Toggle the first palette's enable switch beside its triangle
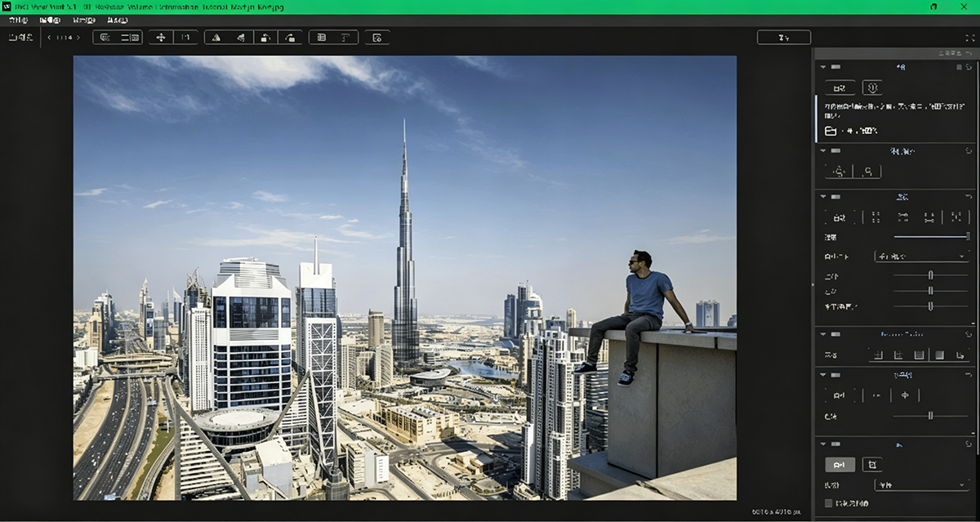 click(835, 67)
